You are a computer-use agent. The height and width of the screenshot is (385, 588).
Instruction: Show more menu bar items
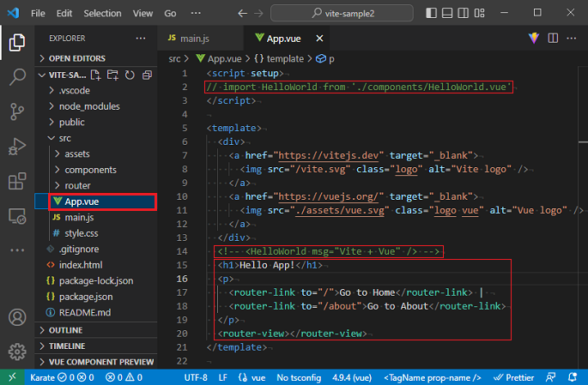[196, 13]
